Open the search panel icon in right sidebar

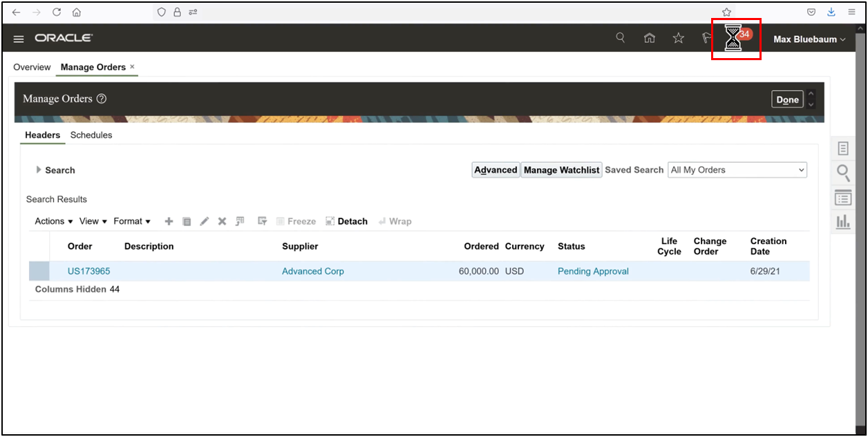(843, 173)
